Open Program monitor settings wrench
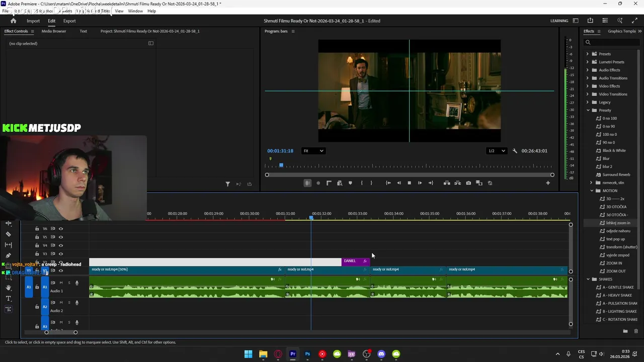 pyautogui.click(x=515, y=151)
